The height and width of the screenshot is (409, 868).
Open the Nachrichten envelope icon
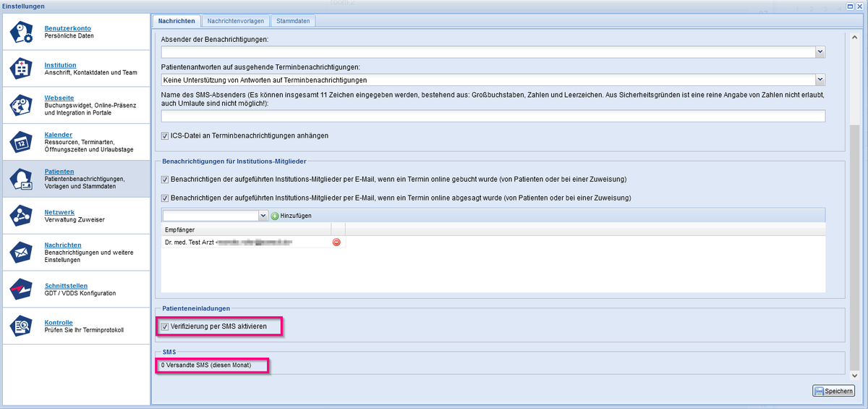[22, 252]
